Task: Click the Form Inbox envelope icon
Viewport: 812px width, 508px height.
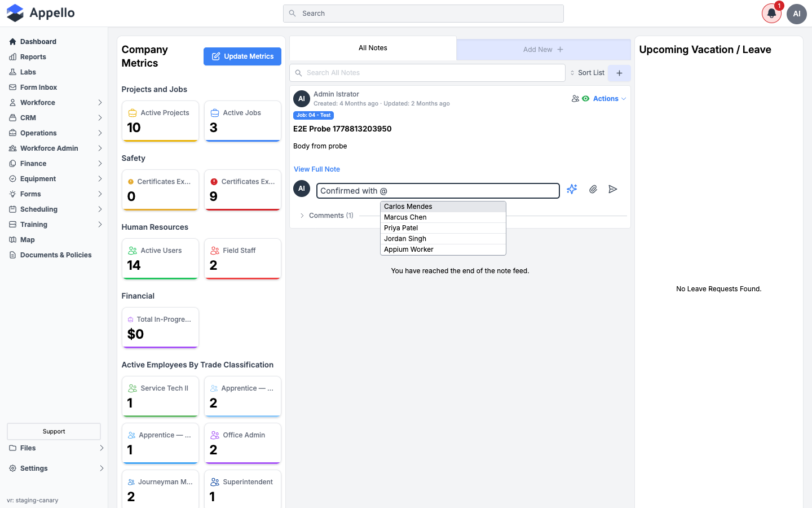Action: 12,87
